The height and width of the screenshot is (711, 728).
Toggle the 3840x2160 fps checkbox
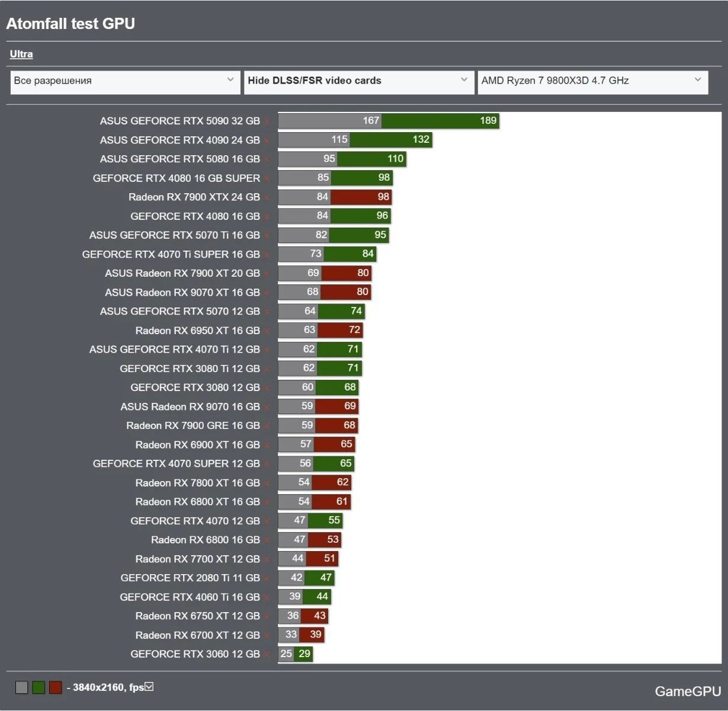(x=149, y=687)
